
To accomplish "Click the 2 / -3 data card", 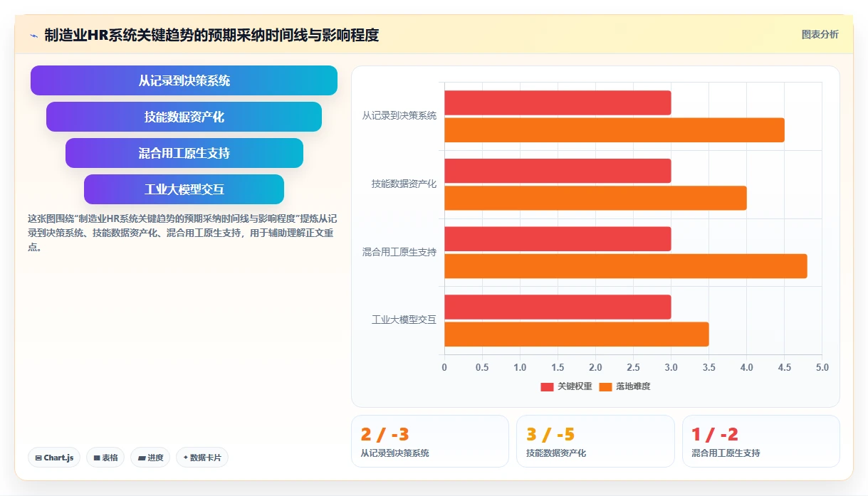I will (430, 441).
